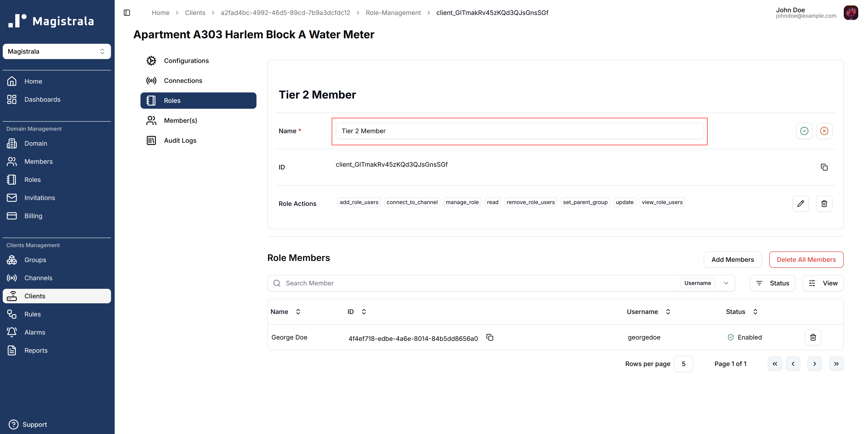Copy the client role ID
868x434 pixels.
(824, 167)
